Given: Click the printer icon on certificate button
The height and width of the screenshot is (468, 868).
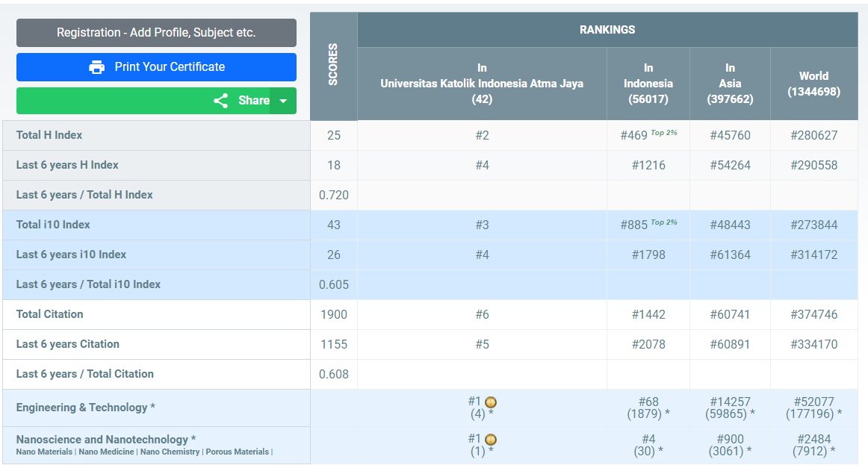Looking at the screenshot, I should (97, 67).
